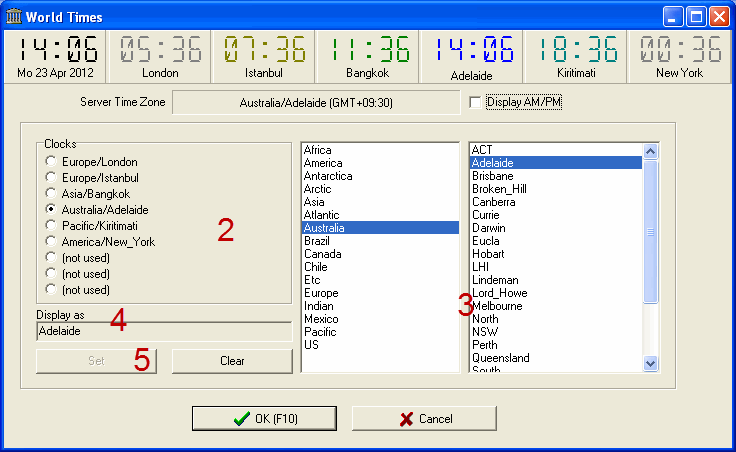
Task: Click the Clear button
Action: pyautogui.click(x=232, y=361)
